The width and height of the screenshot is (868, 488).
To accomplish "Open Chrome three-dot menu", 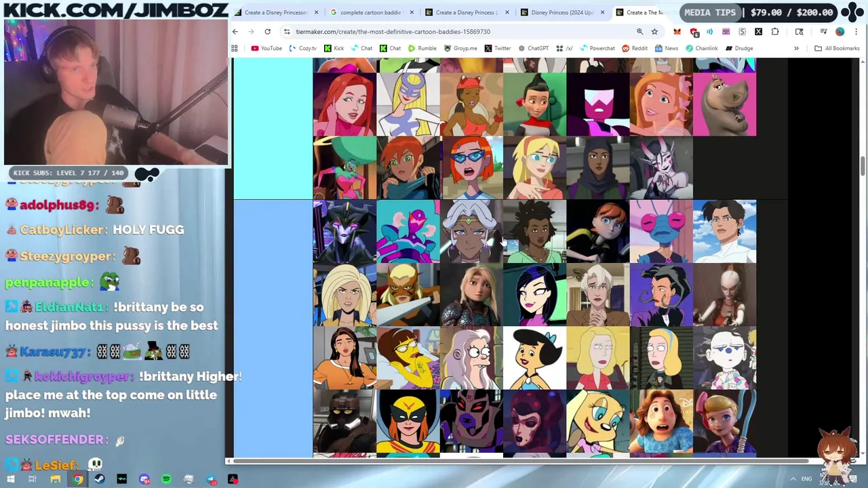I will pyautogui.click(x=856, y=32).
